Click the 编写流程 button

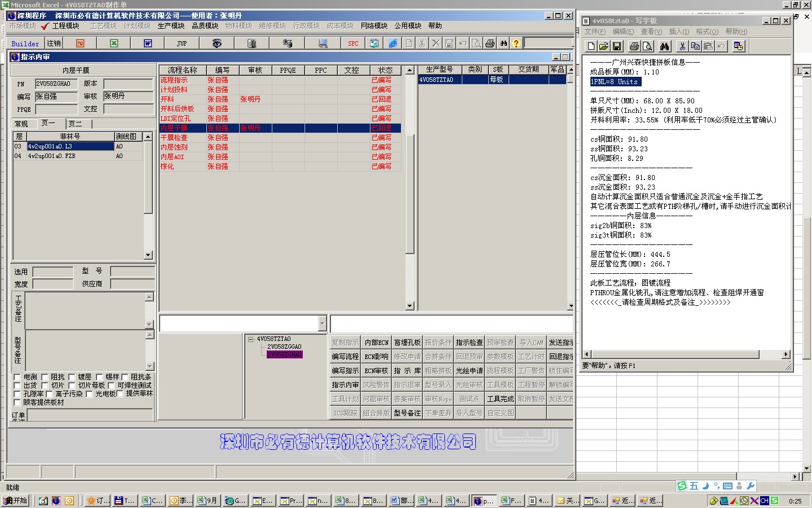[345, 357]
